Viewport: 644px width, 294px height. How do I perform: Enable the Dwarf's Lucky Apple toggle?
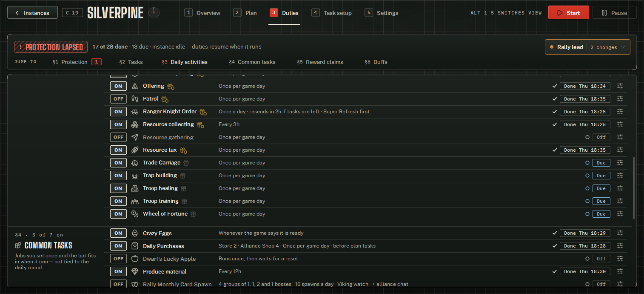118,259
